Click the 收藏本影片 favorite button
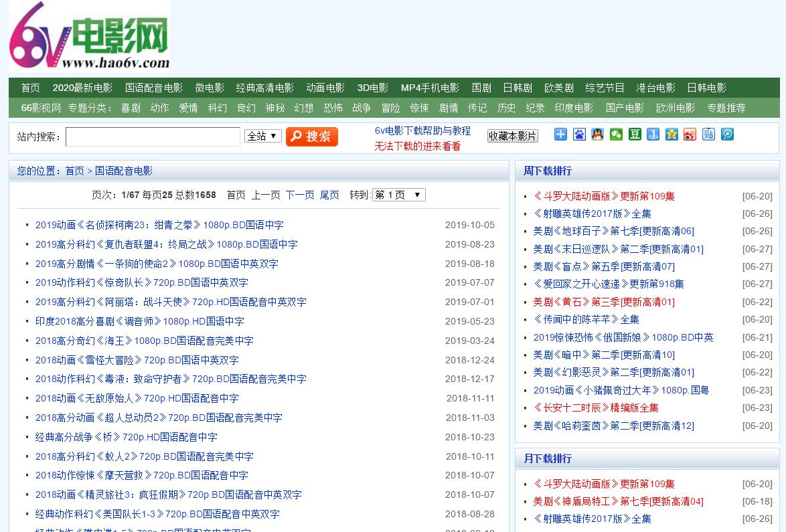Viewport: 786px width, 532px height. click(512, 136)
